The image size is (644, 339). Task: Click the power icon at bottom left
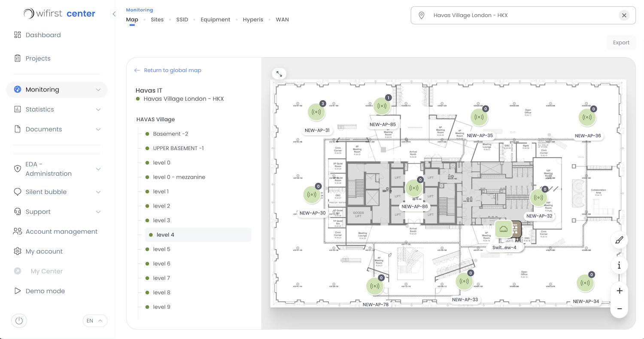coord(19,321)
